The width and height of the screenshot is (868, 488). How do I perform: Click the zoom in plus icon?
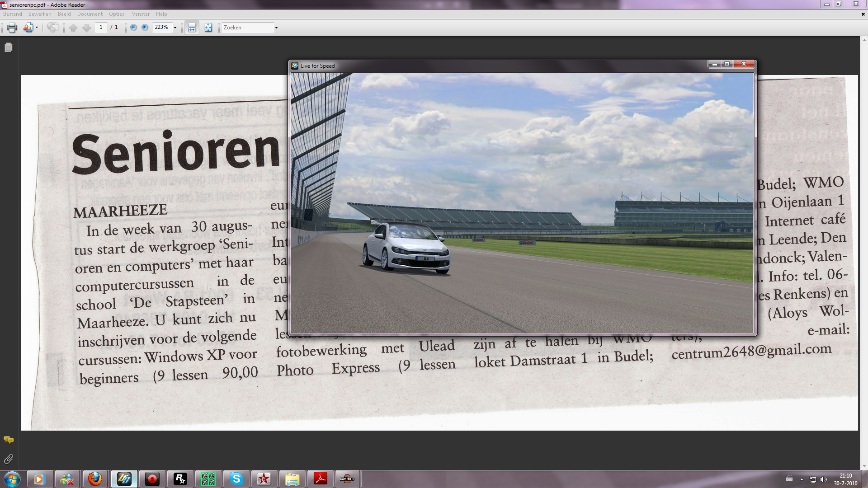(145, 28)
